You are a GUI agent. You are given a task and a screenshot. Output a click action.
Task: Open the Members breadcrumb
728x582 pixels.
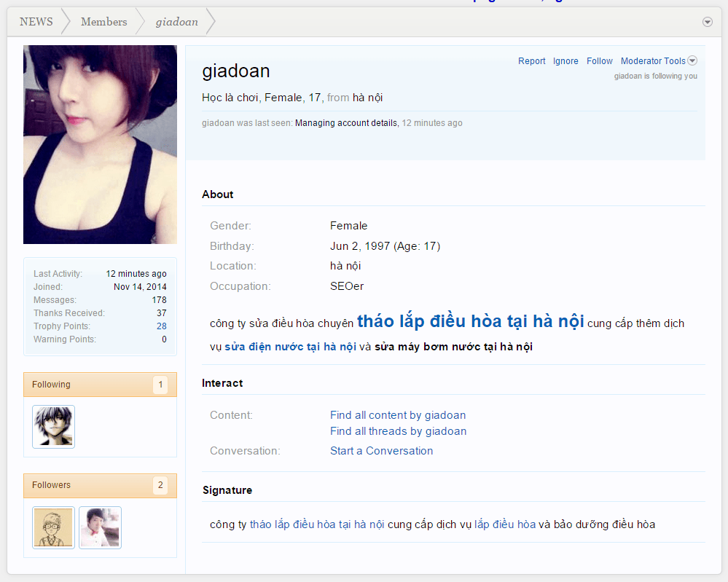tap(104, 22)
